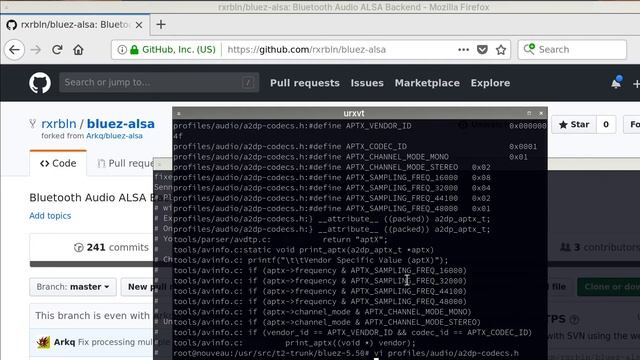Click the star count 0
This screenshot has width=640, height=360.
point(606,124)
